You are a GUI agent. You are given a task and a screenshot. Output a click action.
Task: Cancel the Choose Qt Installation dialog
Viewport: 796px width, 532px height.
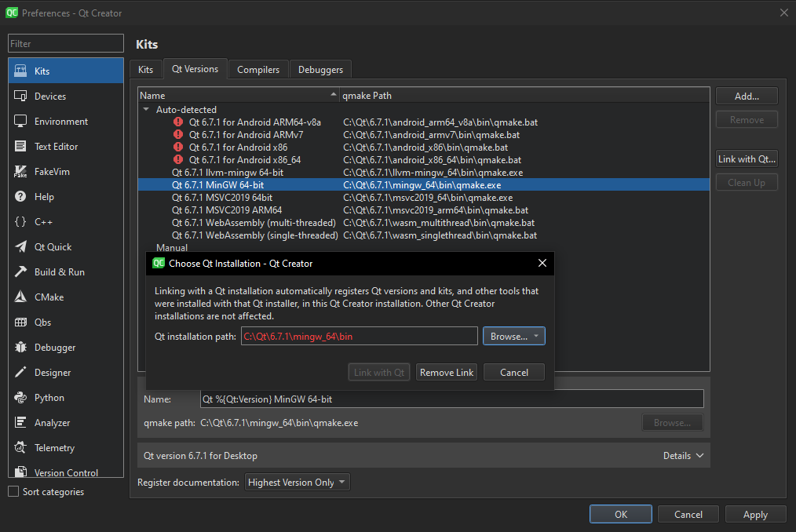point(513,372)
